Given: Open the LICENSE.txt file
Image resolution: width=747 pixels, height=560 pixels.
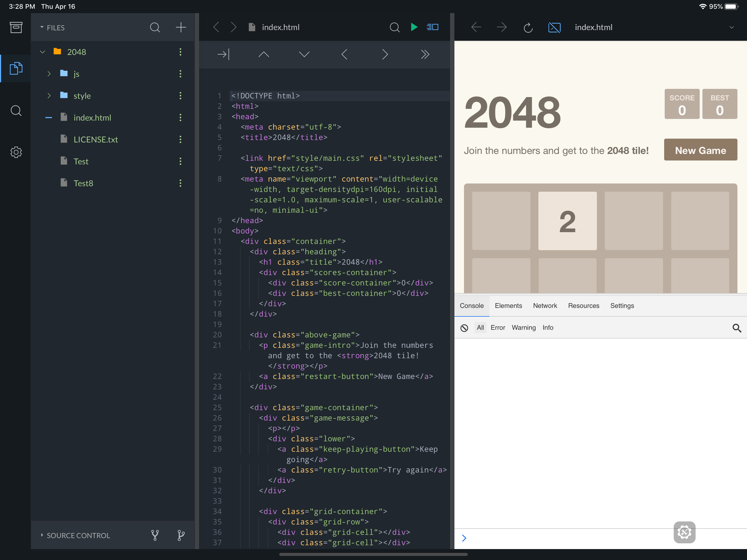Looking at the screenshot, I should point(96,139).
